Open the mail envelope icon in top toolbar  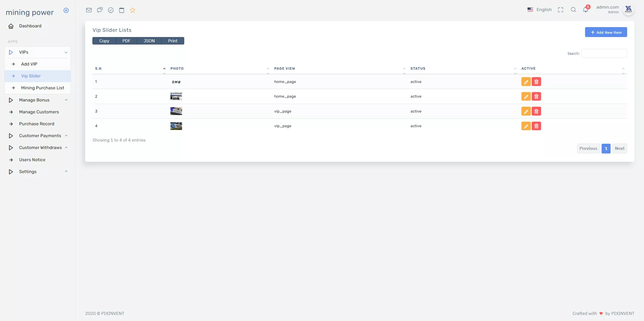coord(89,10)
